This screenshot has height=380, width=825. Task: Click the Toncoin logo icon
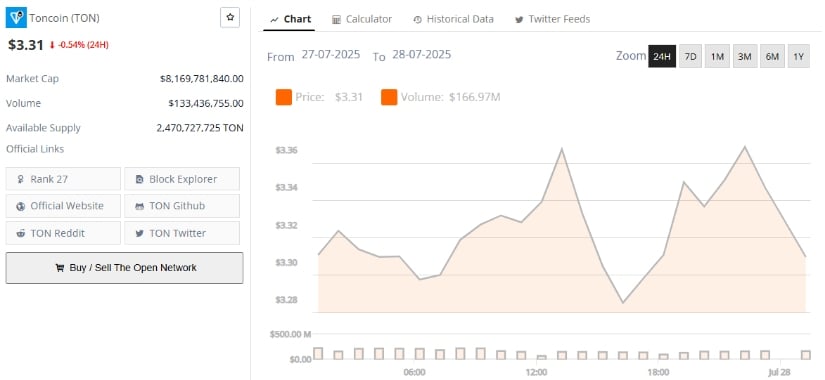pyautogui.click(x=16, y=18)
